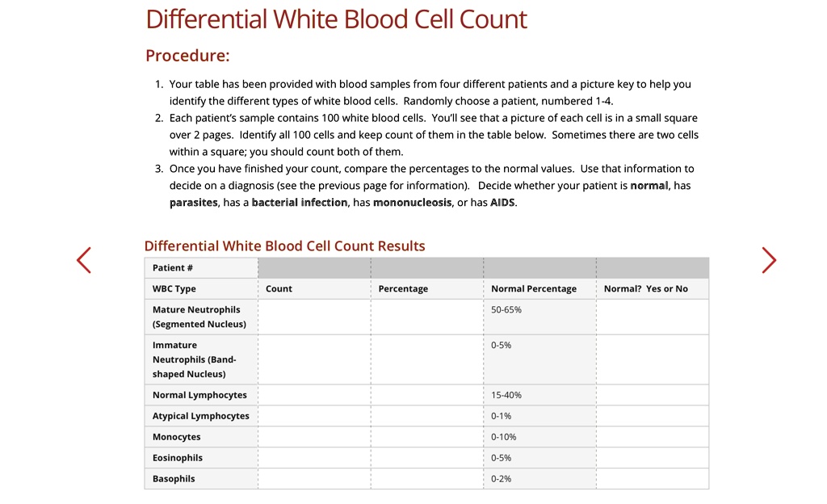Click the Percentage cell for Monocytes
The width and height of the screenshot is (827, 504).
coord(426,436)
